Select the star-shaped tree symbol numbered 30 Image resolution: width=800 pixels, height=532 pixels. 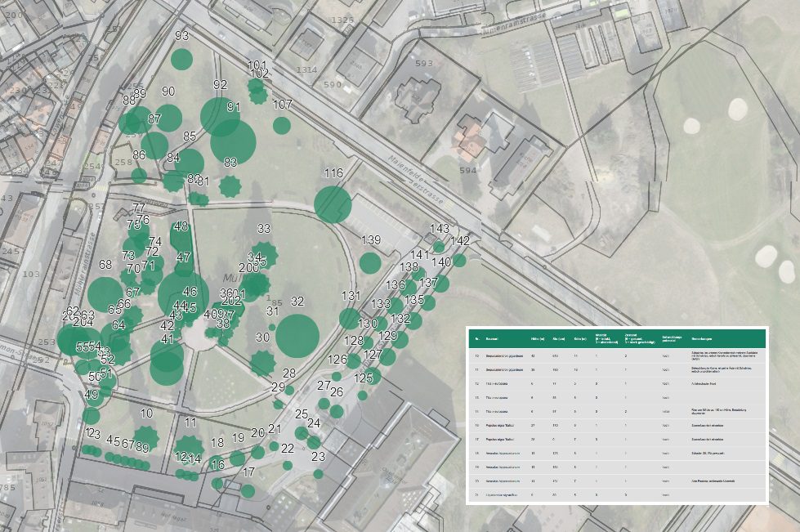click(x=263, y=363)
